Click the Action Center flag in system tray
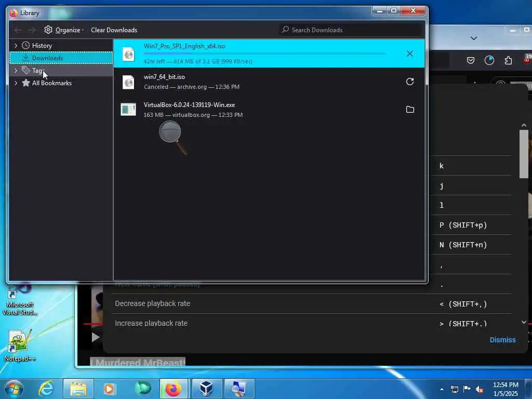The height and width of the screenshot is (399, 532). [467, 389]
